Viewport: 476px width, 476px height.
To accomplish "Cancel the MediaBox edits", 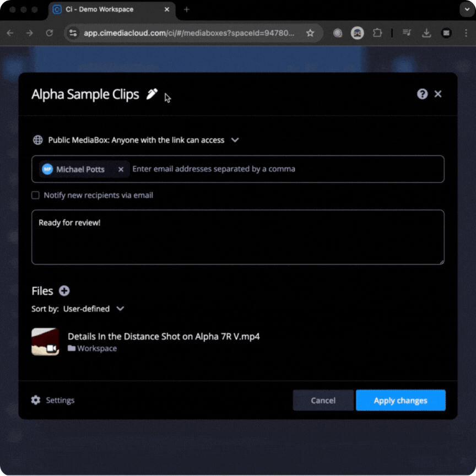I will (323, 401).
